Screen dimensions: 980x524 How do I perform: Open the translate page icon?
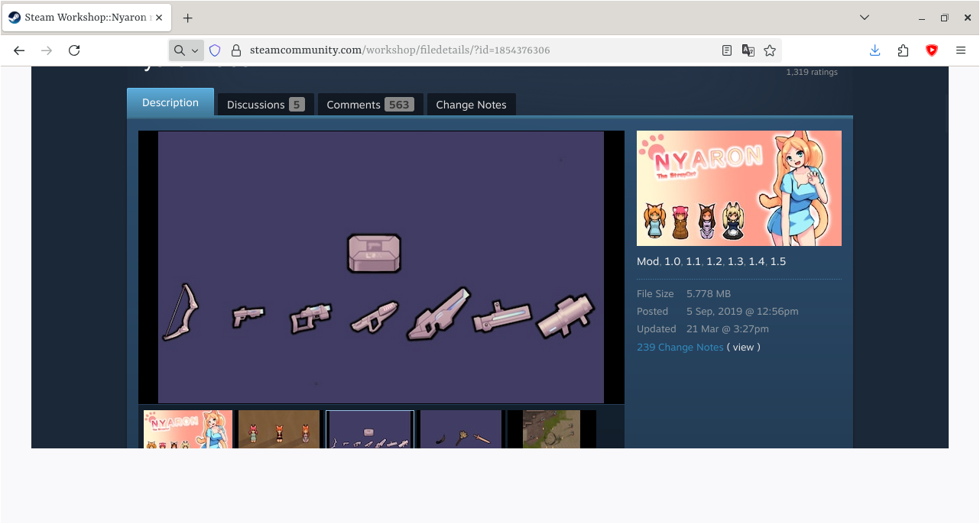click(x=748, y=50)
